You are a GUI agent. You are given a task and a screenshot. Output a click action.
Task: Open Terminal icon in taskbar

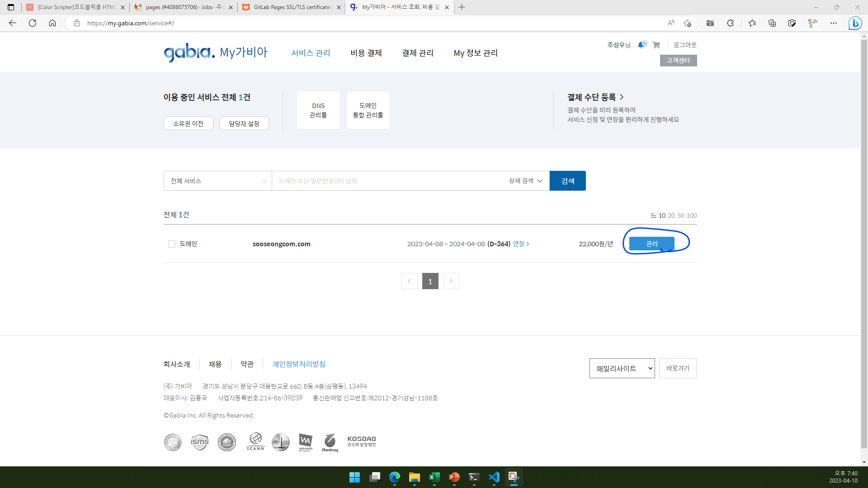(x=474, y=477)
